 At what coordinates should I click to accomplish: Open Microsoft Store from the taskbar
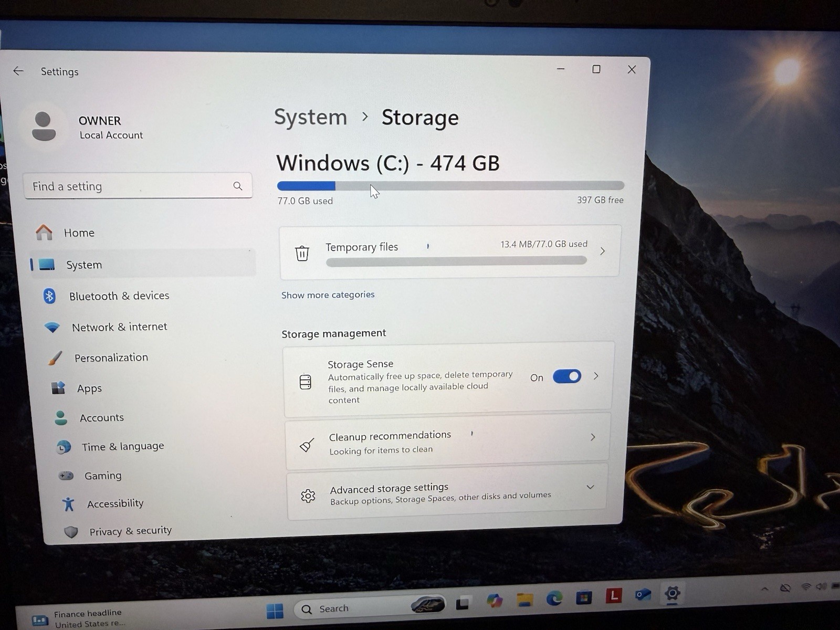(584, 597)
